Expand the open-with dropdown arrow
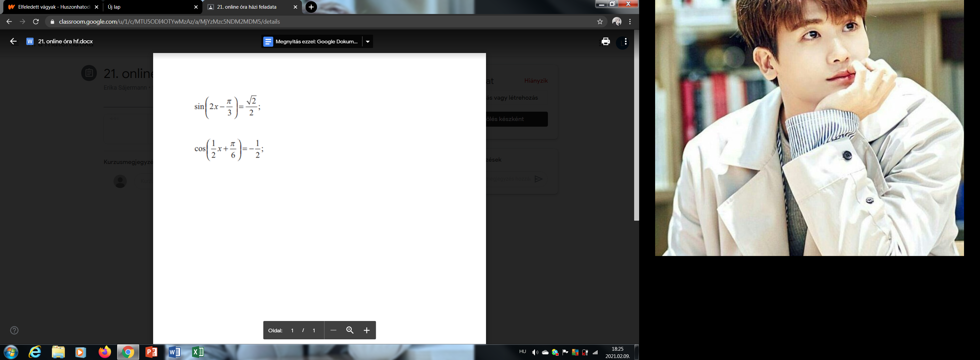This screenshot has width=980, height=360. tap(367, 42)
